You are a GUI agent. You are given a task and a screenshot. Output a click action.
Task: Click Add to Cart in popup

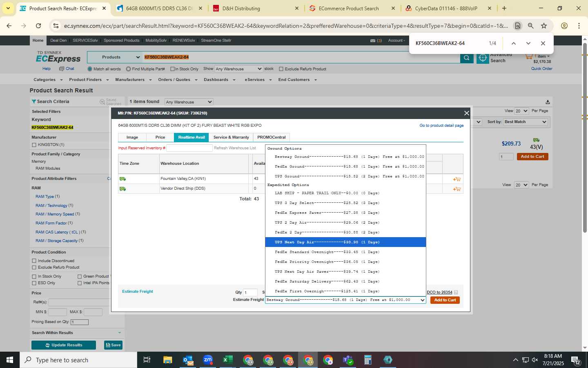[445, 300]
